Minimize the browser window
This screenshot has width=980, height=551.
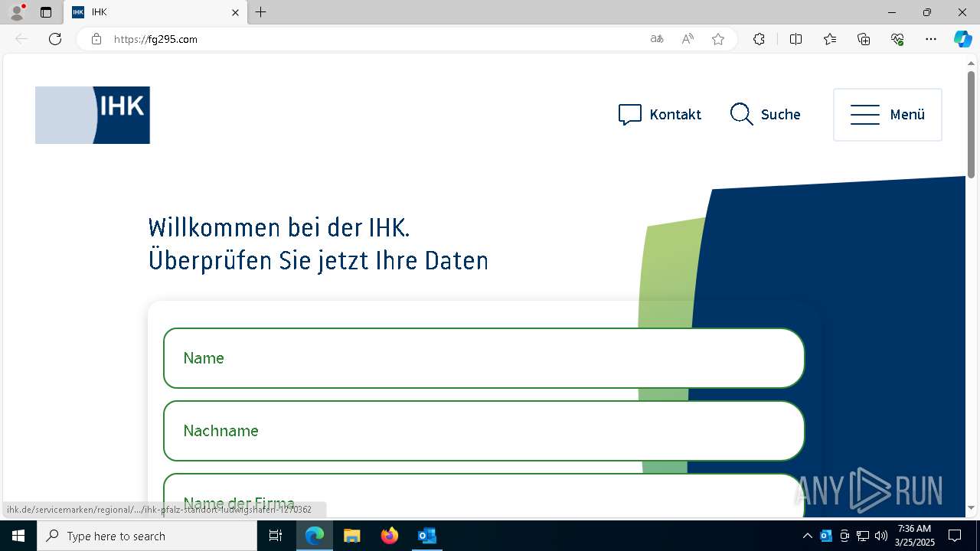click(x=892, y=12)
